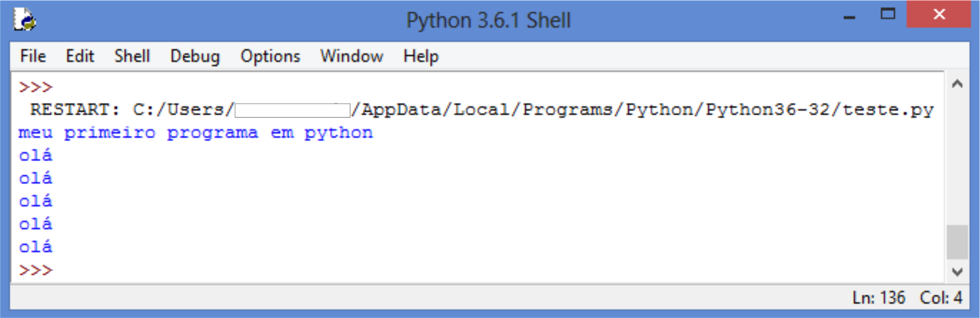This screenshot has width=980, height=318.
Task: Click the Col: 4 status indicator
Action: 941,298
